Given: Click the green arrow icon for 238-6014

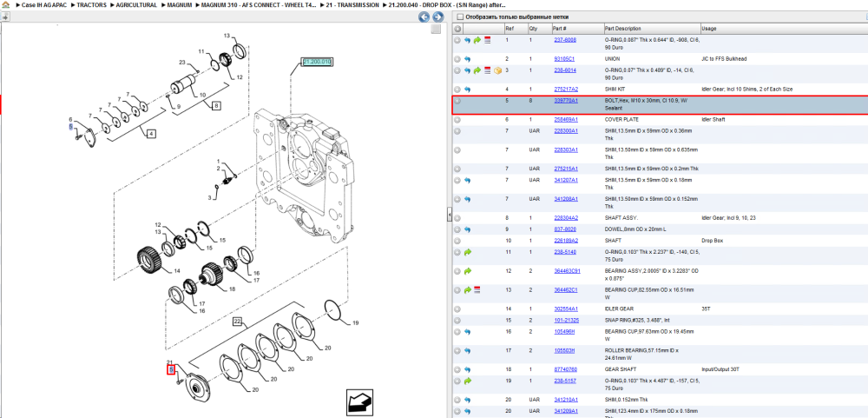Looking at the screenshot, I should pyautogui.click(x=477, y=70).
